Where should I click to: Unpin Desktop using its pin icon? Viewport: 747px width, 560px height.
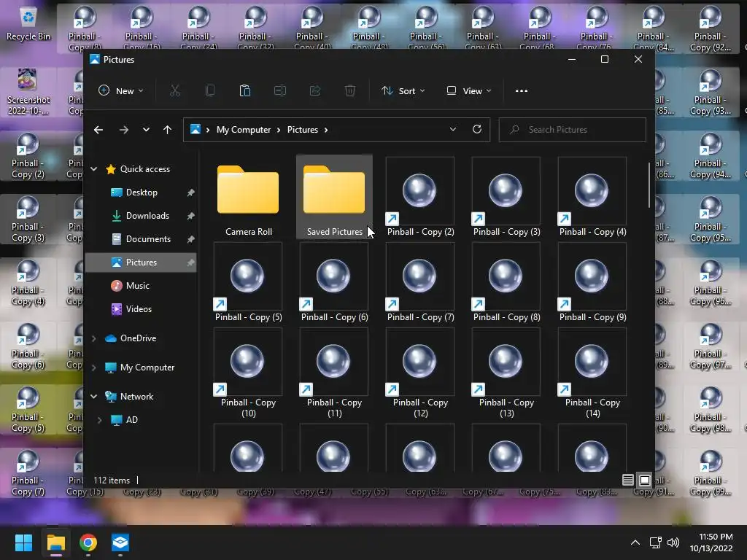(190, 192)
